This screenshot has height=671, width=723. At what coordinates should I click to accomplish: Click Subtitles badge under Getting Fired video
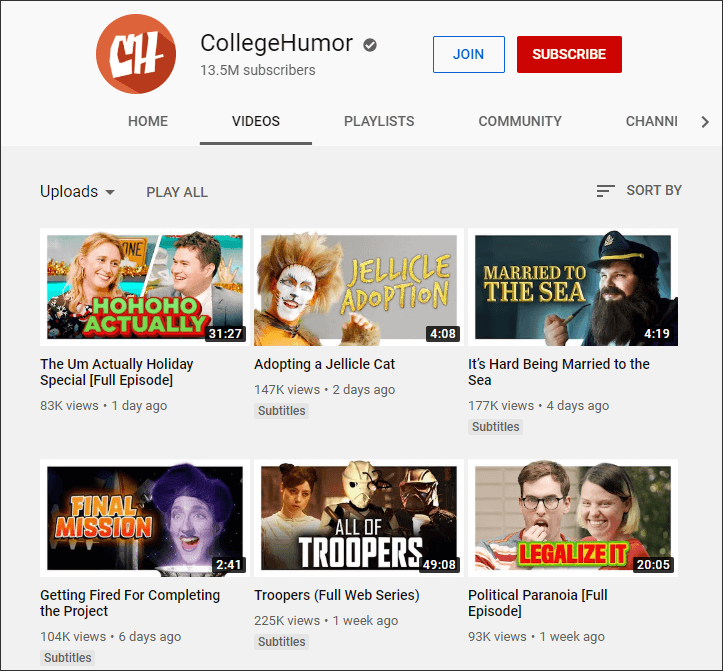[67, 658]
